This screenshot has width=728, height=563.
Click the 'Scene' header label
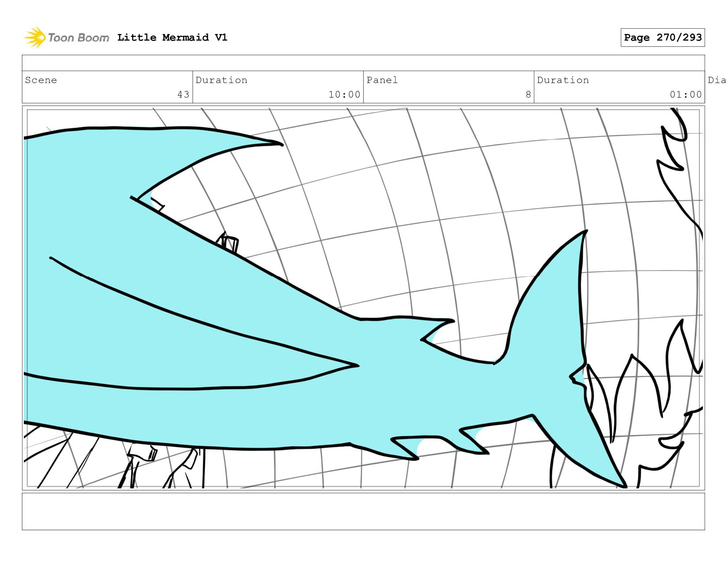(41, 80)
